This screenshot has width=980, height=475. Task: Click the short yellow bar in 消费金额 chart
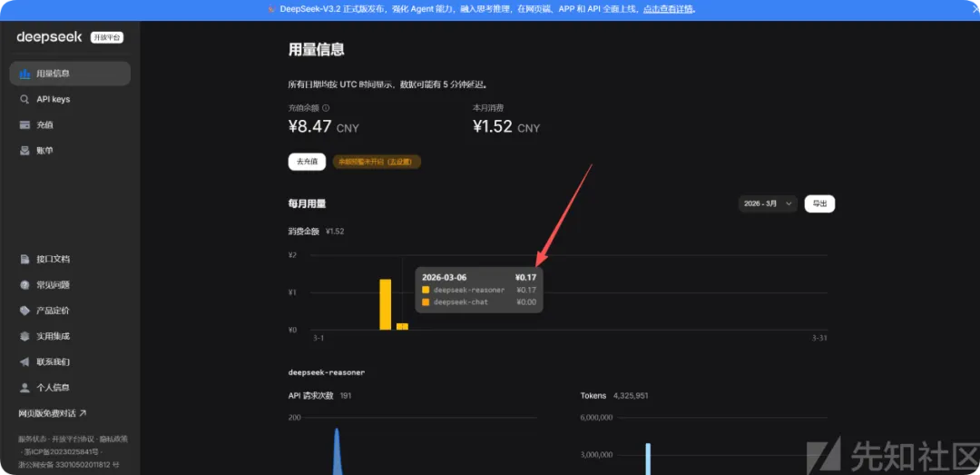click(403, 327)
